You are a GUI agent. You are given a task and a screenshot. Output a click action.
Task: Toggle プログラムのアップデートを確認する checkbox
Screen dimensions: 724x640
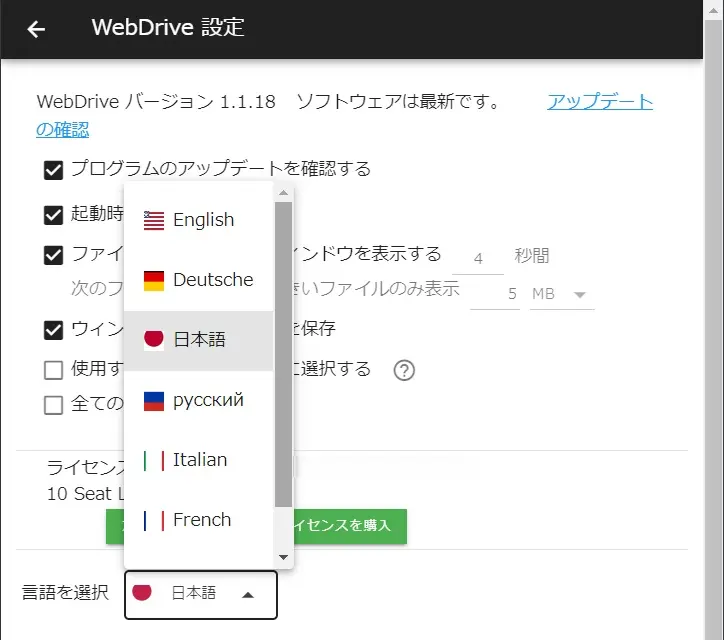[54, 170]
